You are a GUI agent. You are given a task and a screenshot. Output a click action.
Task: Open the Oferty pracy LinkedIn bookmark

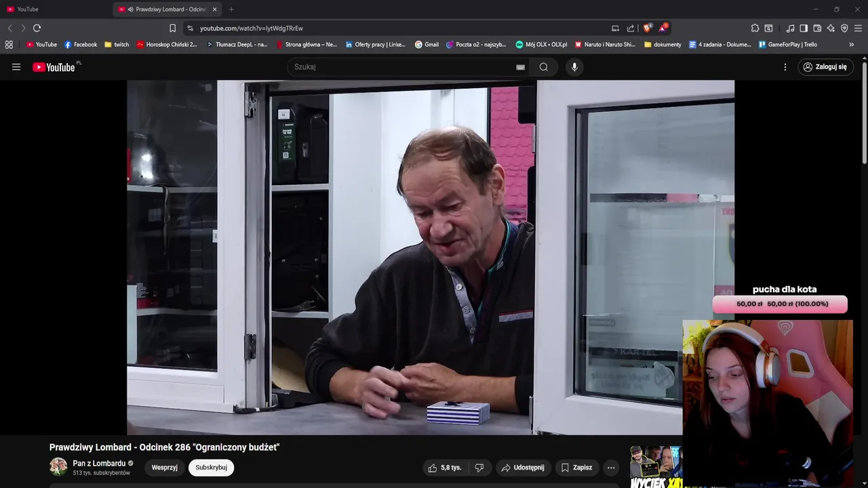tap(376, 45)
